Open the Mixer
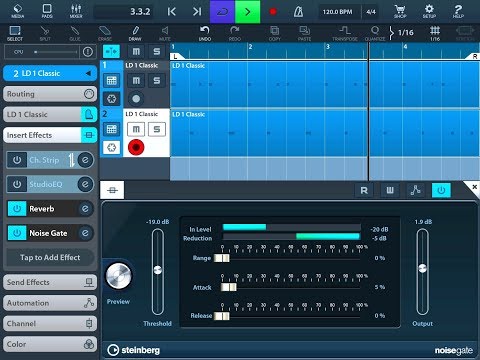Screen dimensions: 480x360 pos(76,11)
